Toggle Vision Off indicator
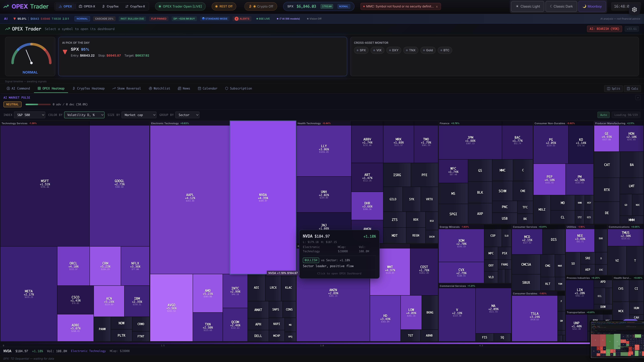This screenshot has height=362, width=644. coord(314,19)
